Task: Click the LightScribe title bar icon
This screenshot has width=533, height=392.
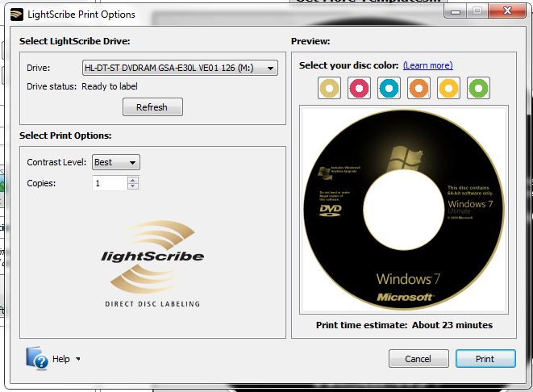Action: point(17,15)
